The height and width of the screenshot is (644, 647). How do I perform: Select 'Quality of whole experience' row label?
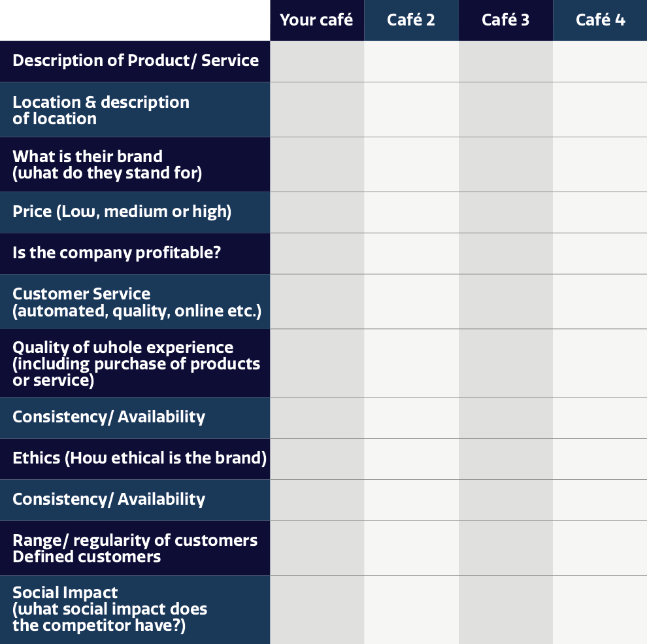pos(135,363)
